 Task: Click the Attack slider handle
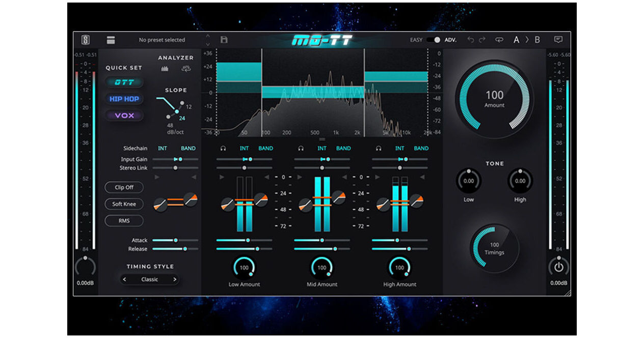pyautogui.click(x=176, y=240)
